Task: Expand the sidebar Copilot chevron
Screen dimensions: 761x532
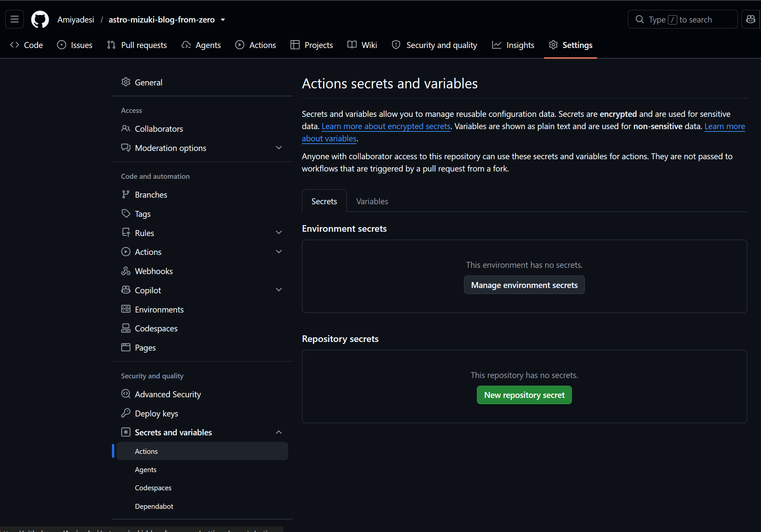Action: tap(279, 290)
